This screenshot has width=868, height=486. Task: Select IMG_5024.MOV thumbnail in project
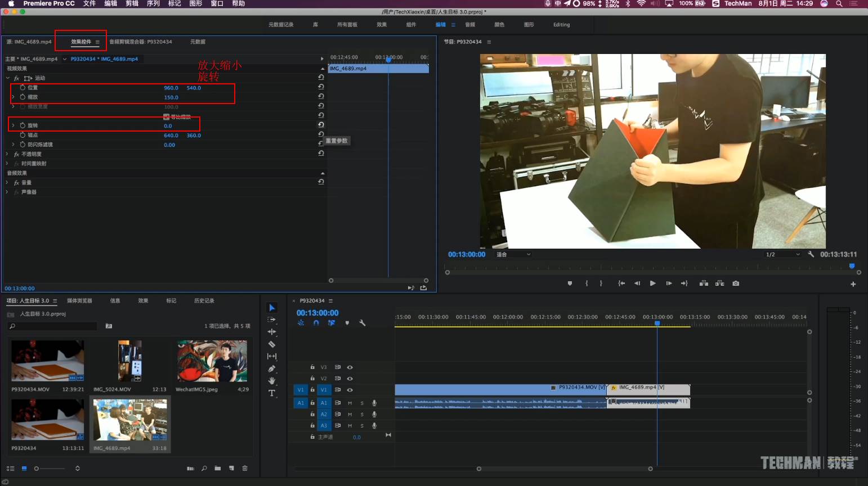[130, 361]
